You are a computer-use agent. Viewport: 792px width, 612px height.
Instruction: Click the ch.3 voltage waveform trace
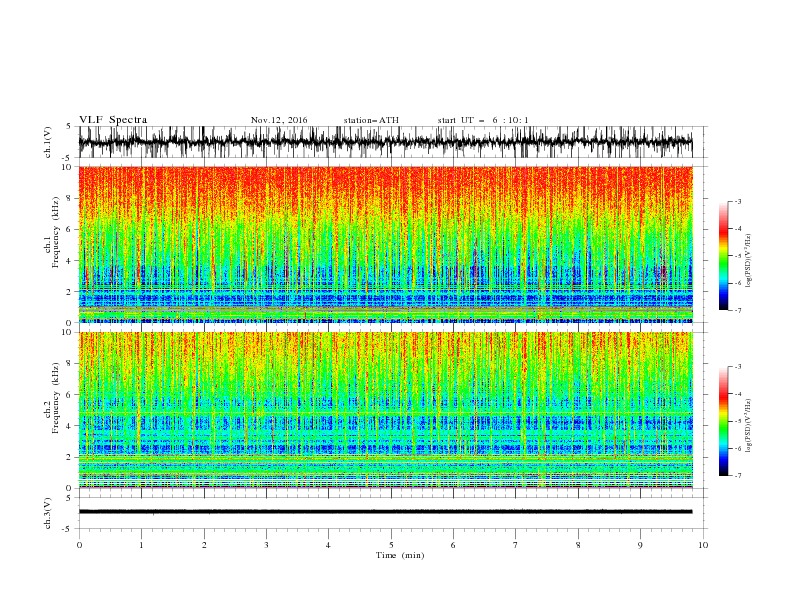385,512
